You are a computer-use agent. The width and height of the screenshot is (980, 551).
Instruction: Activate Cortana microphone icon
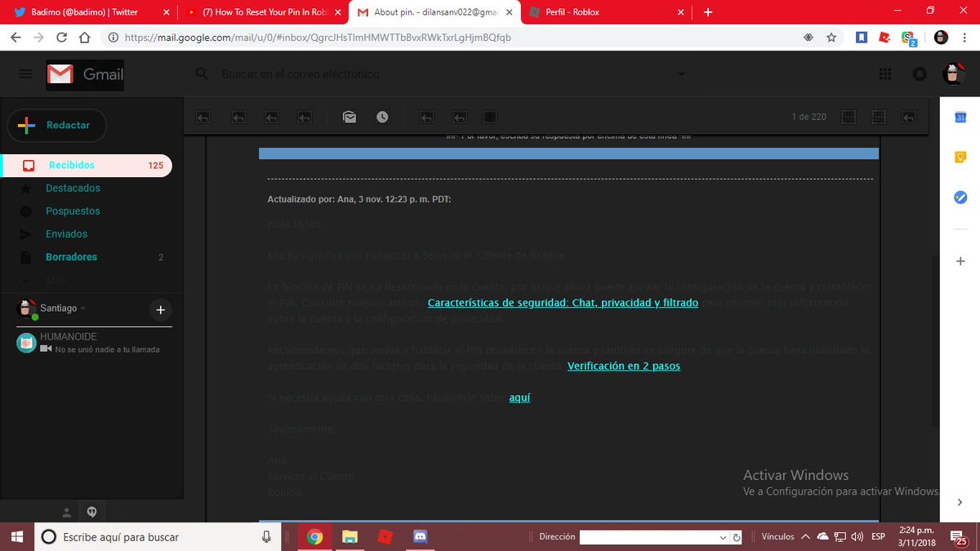click(266, 536)
